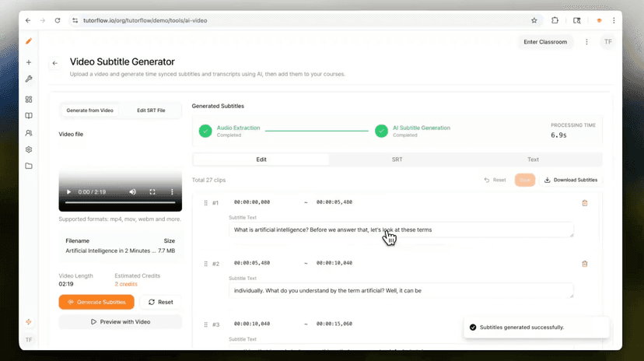644x361 pixels.
Task: Open the grid dashboard icon in sidebar
Action: pos(29,100)
